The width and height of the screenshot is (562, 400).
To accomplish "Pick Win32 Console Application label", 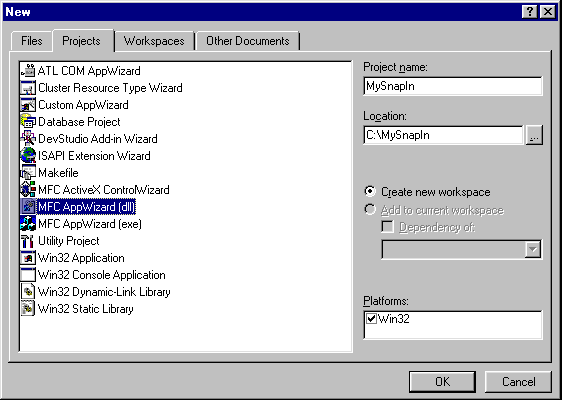I will click(102, 275).
